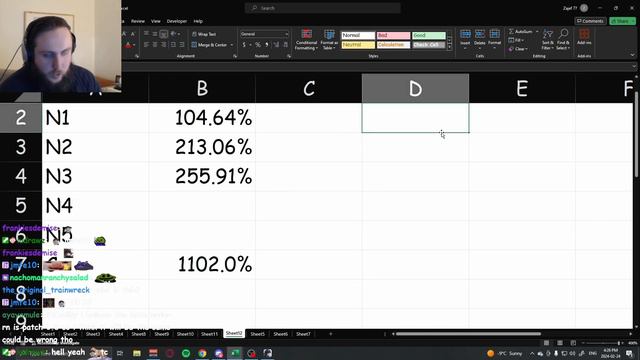Click the AutoSum sigma icon
This screenshot has height=360, width=640.
[x=511, y=31]
